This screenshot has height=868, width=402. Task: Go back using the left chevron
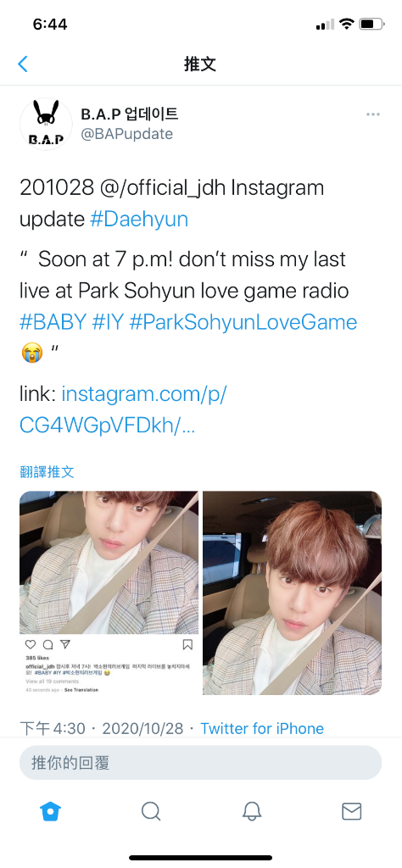23,64
